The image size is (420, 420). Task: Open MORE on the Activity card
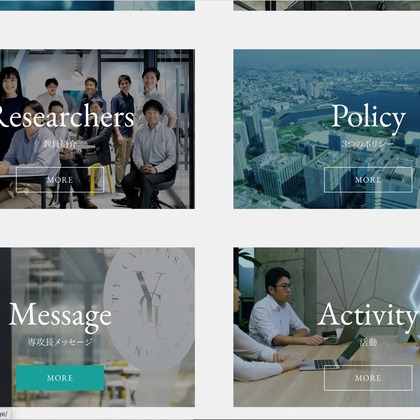[x=368, y=378]
